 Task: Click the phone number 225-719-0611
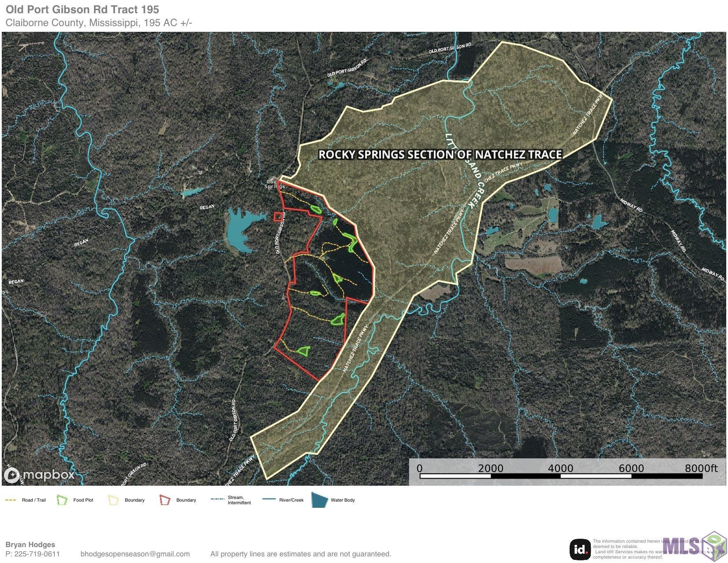pos(37,554)
